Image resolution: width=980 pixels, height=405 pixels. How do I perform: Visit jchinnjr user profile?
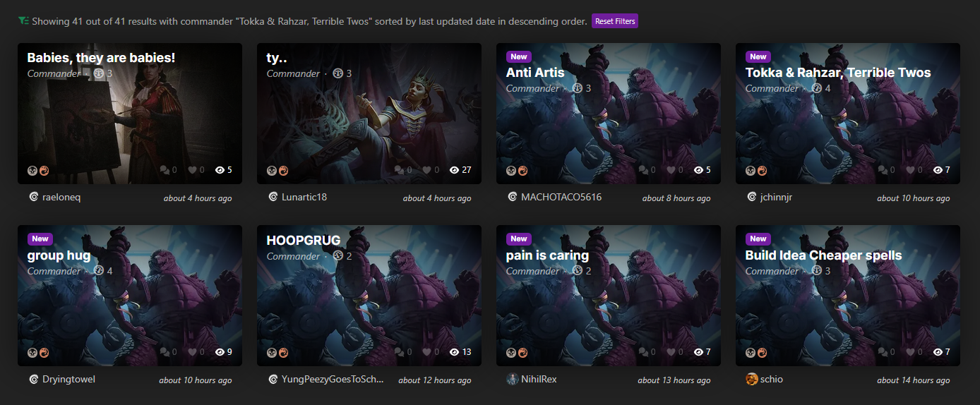(776, 197)
